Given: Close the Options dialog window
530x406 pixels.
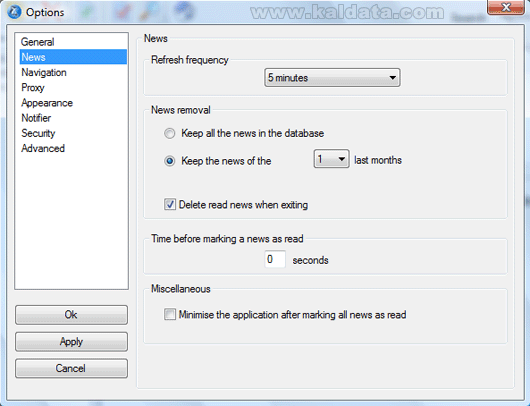Looking at the screenshot, I should tap(506, 7).
